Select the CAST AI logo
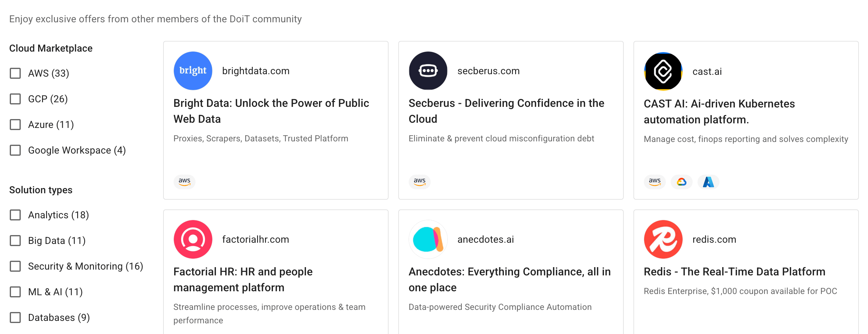 coord(662,71)
